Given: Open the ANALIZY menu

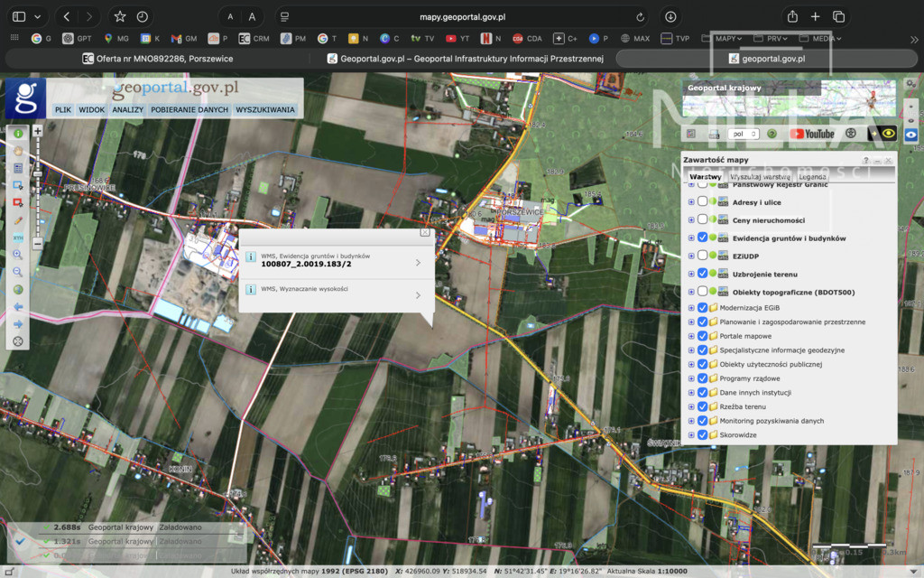Looking at the screenshot, I should tap(128, 109).
